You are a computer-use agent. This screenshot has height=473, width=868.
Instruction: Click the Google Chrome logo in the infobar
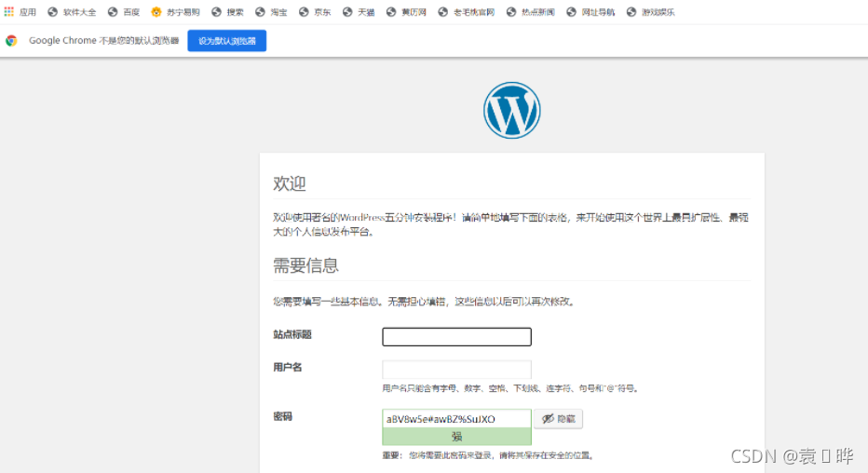pyautogui.click(x=11, y=40)
